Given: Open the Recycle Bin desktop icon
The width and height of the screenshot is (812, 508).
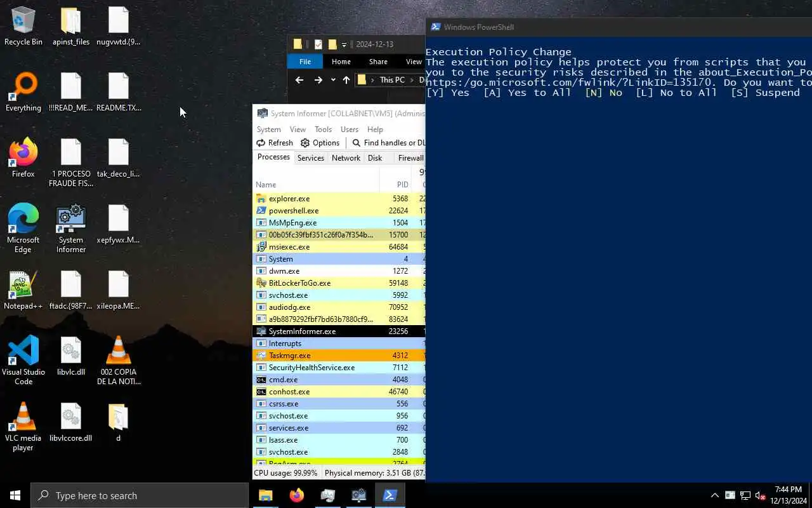Looking at the screenshot, I should click(x=23, y=27).
